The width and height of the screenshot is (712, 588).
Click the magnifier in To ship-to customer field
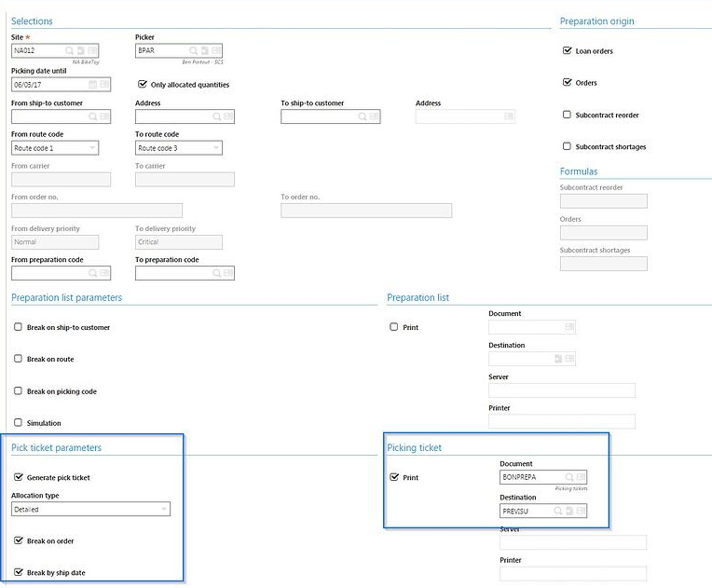pyautogui.click(x=363, y=116)
